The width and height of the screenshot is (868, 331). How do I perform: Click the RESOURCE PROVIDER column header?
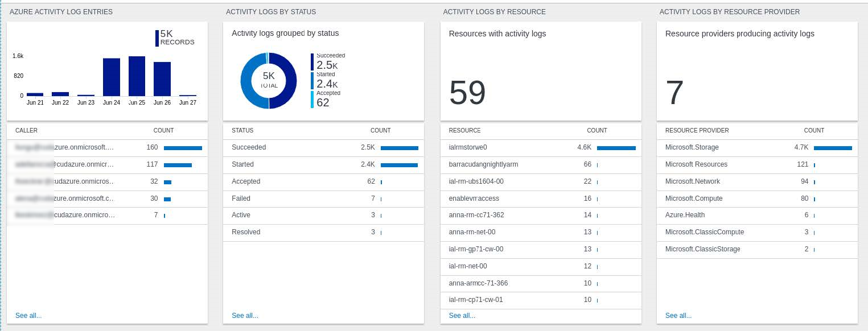point(697,131)
